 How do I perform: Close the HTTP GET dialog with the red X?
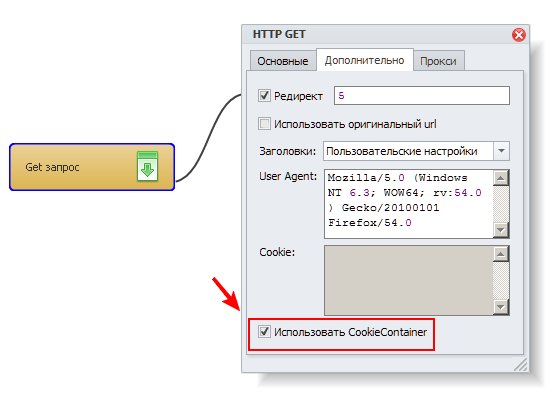point(519,35)
